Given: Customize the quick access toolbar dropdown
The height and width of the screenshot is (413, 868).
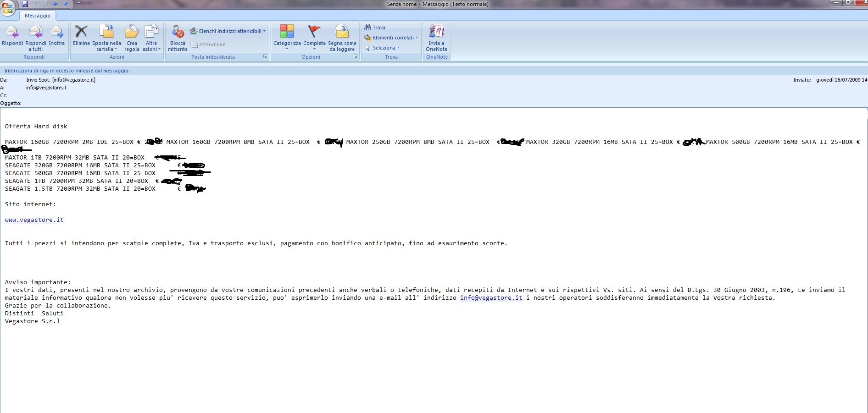Looking at the screenshot, I should click(x=78, y=4).
